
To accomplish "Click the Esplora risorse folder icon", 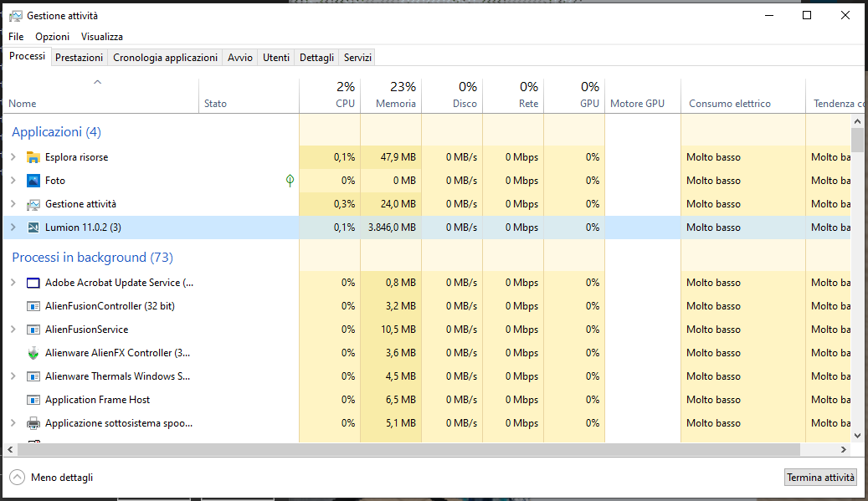I will [x=33, y=157].
